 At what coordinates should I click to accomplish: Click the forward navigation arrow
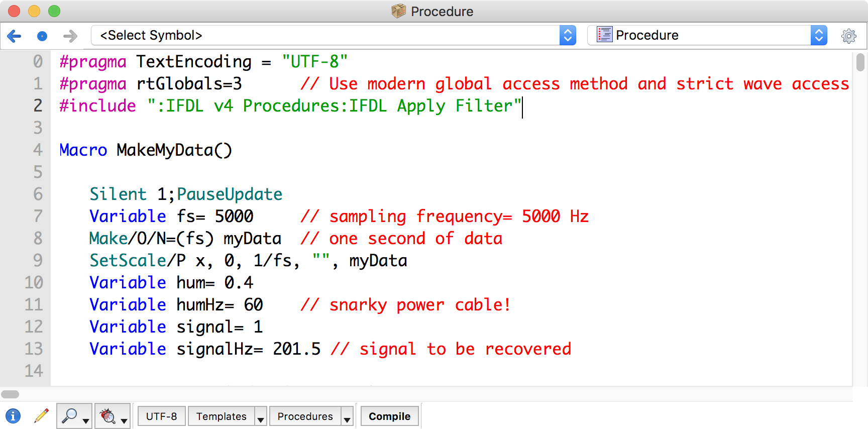(70, 36)
